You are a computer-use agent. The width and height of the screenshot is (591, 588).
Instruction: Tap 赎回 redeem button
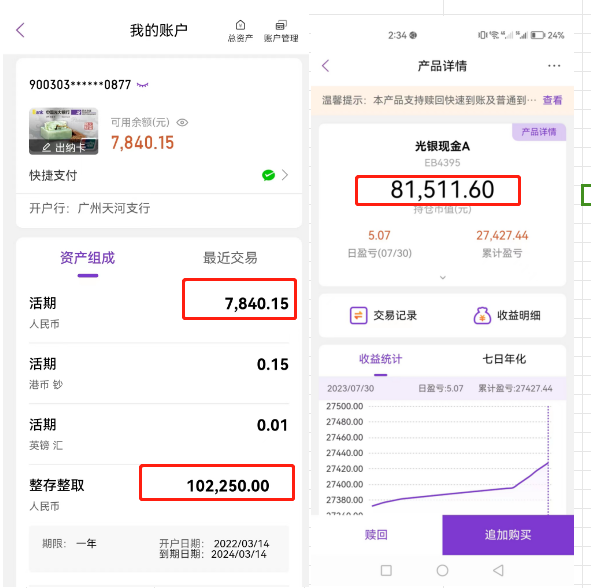376,534
